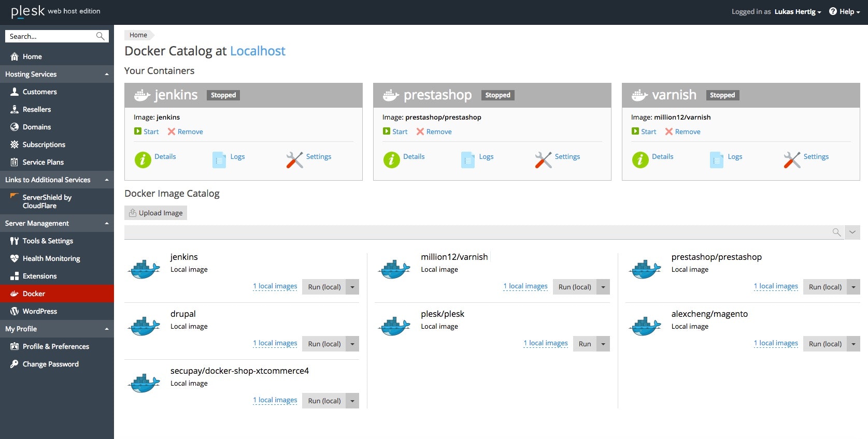Open Profile & Preferences
This screenshot has height=439, width=868.
tap(57, 346)
